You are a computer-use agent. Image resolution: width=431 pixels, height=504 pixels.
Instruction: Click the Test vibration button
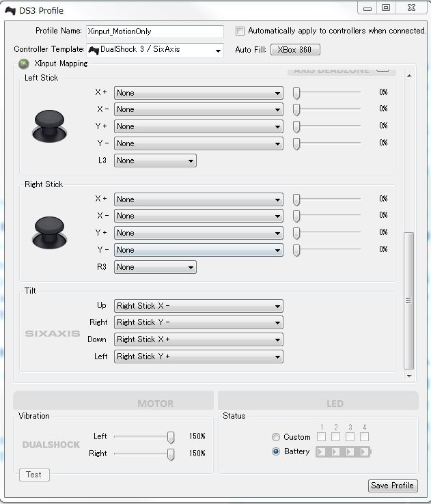click(x=34, y=475)
